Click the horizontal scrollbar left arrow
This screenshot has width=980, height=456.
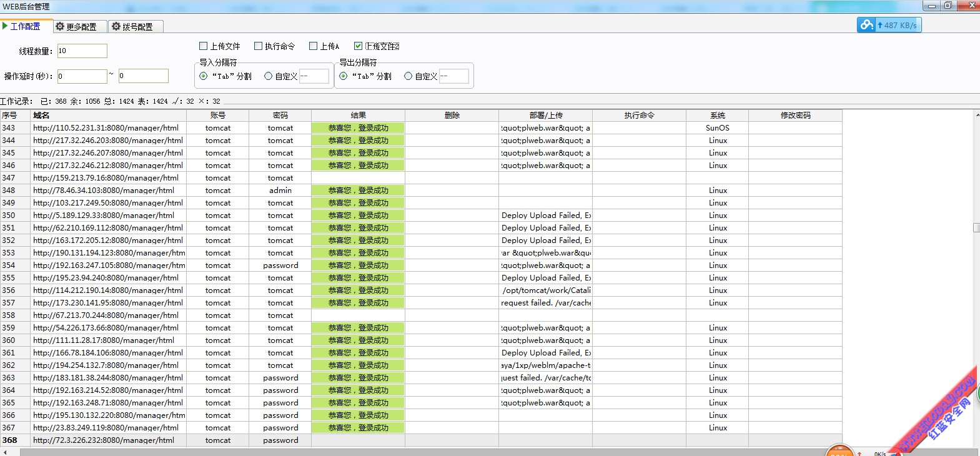[5, 452]
